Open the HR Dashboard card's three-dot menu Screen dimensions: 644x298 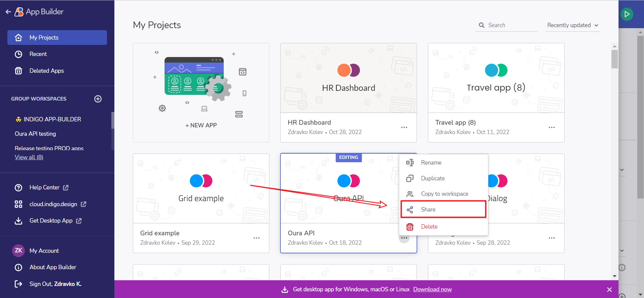pos(404,127)
